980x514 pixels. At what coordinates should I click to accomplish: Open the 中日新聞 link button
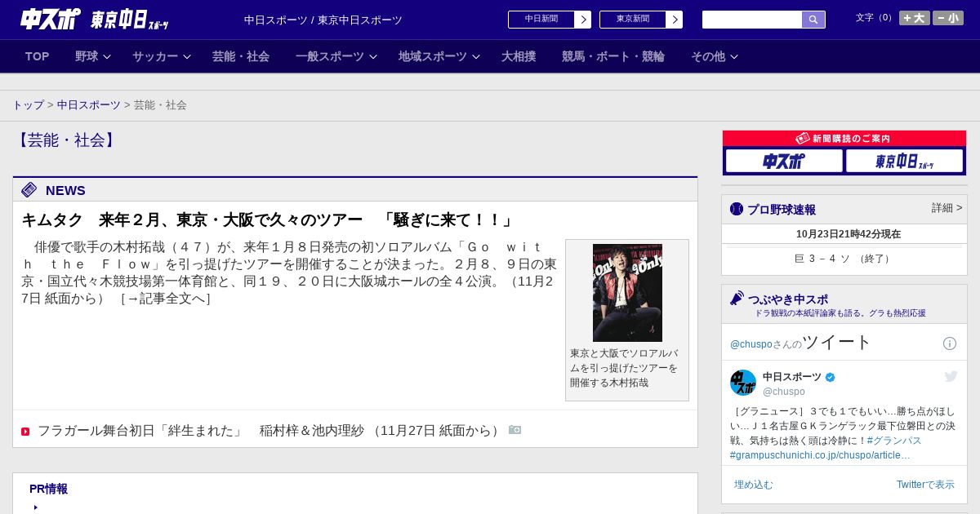click(550, 20)
